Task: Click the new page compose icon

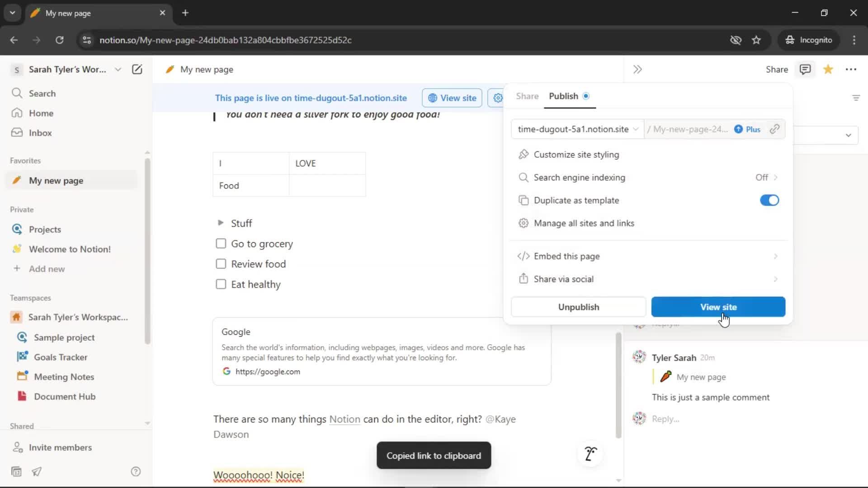Action: pos(137,69)
